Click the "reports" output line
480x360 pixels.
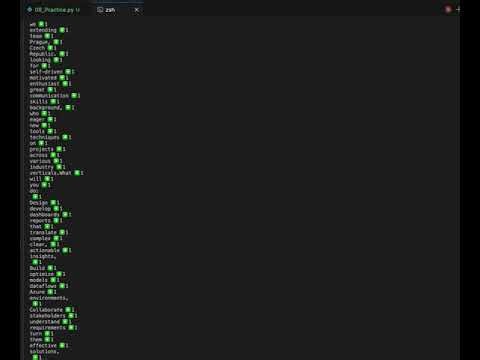(x=46, y=221)
